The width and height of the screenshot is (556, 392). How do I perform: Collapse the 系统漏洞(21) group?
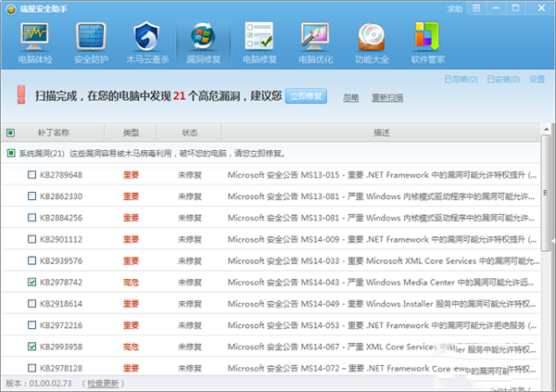point(11,153)
